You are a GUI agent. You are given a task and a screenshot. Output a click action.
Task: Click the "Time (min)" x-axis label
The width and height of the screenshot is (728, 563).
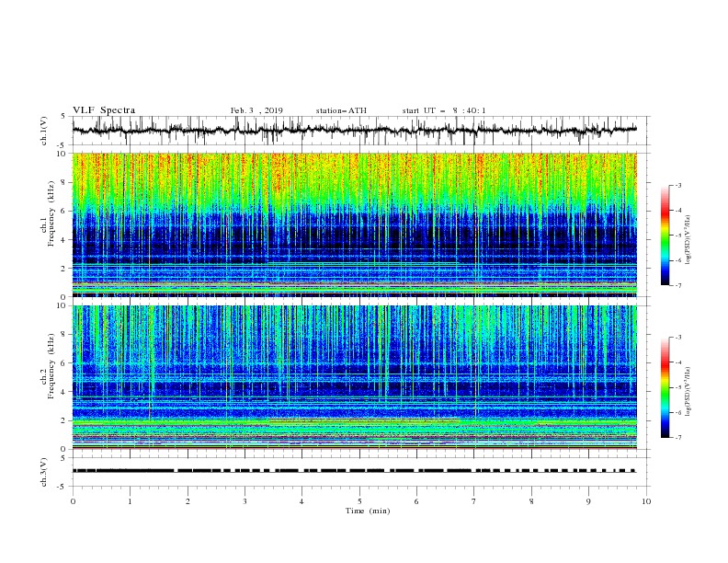368,511
